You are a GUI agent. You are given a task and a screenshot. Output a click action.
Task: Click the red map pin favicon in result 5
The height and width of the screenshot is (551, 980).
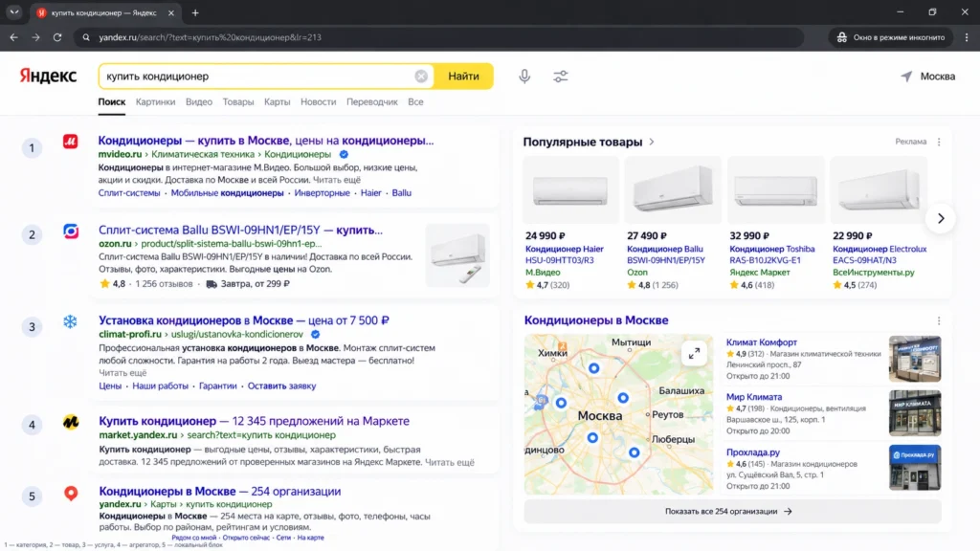coord(71,493)
